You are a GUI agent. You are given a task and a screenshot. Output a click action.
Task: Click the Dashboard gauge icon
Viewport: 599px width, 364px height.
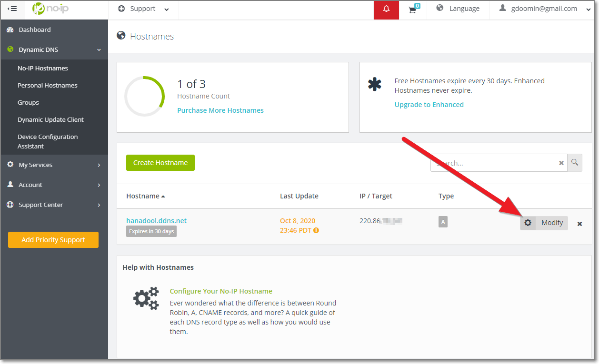click(10, 30)
